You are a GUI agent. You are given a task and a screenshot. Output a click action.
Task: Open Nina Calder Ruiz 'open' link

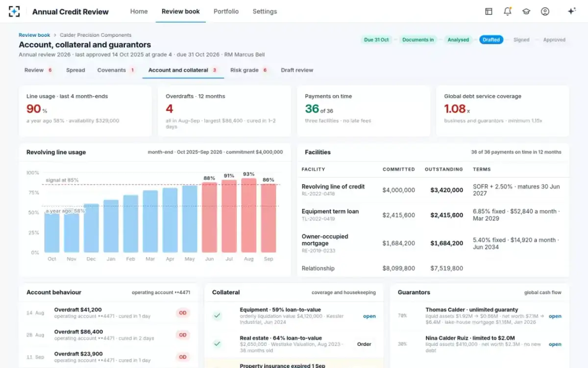pos(555,344)
